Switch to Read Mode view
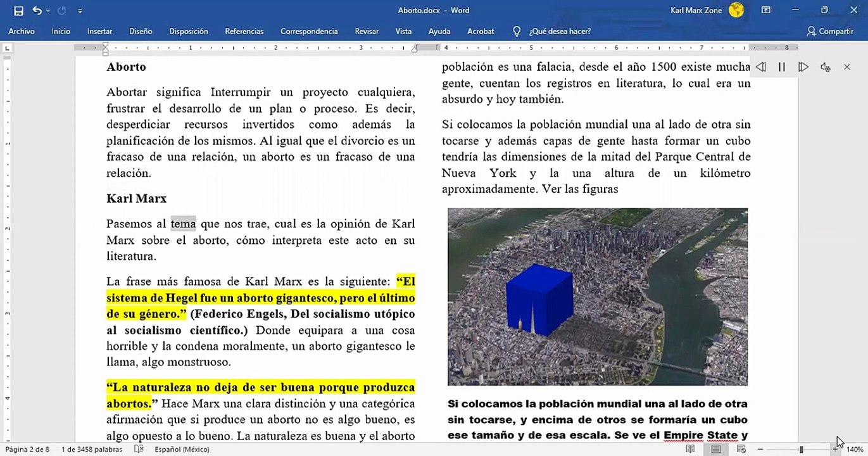The height and width of the screenshot is (456, 868). coord(690,449)
